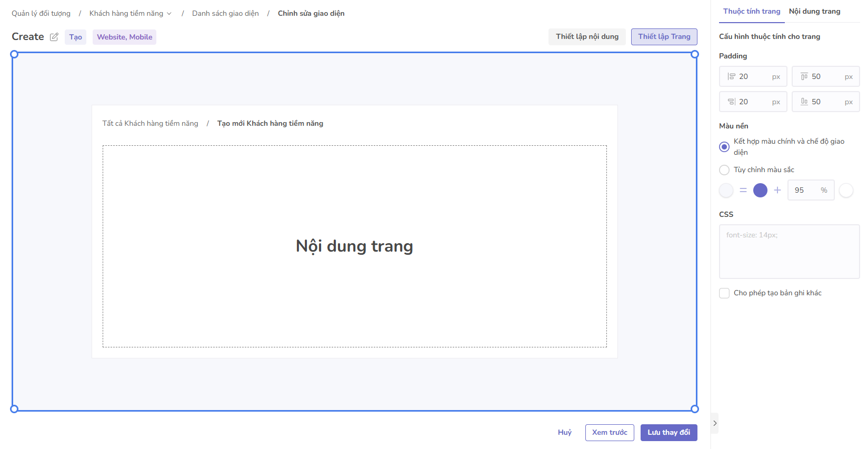Click Chỉnh sửa giao diện breadcrumb text

click(x=311, y=13)
